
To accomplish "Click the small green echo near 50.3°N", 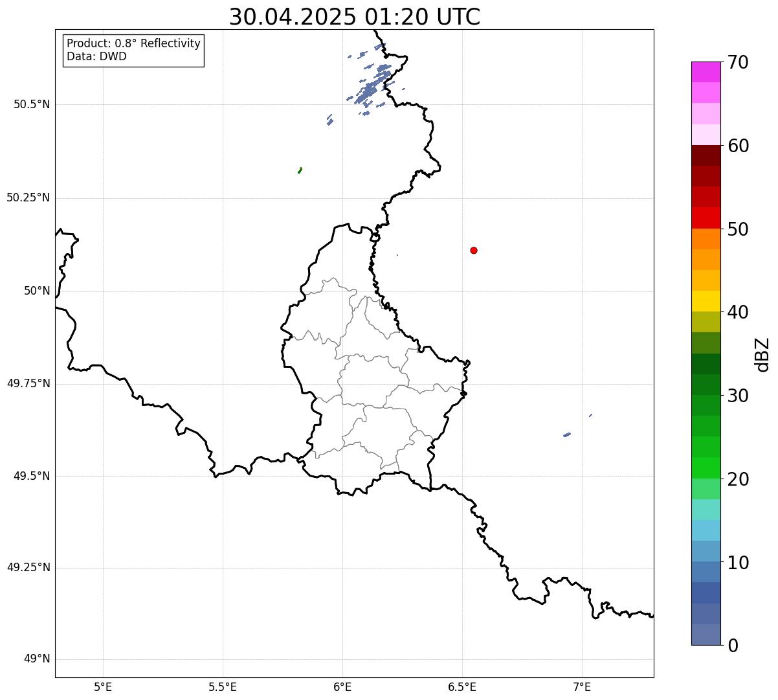I will [x=300, y=170].
